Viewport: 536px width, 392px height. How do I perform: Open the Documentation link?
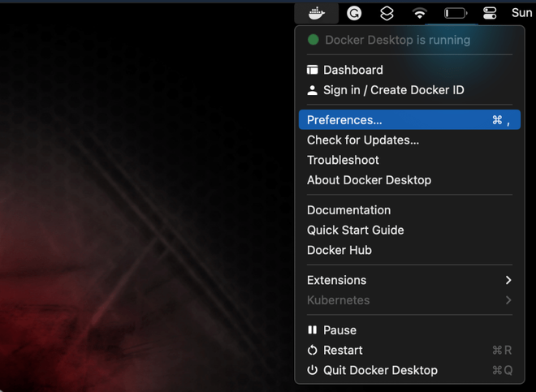tap(409, 210)
